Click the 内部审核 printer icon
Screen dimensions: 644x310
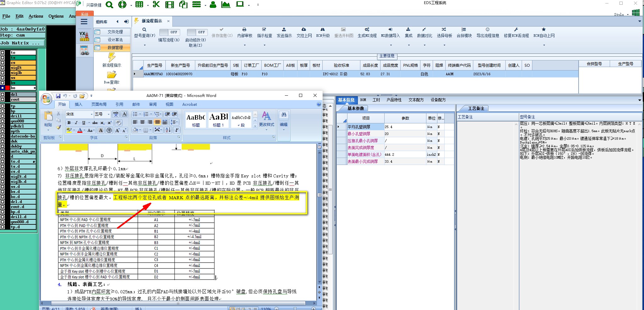pyautogui.click(x=244, y=29)
